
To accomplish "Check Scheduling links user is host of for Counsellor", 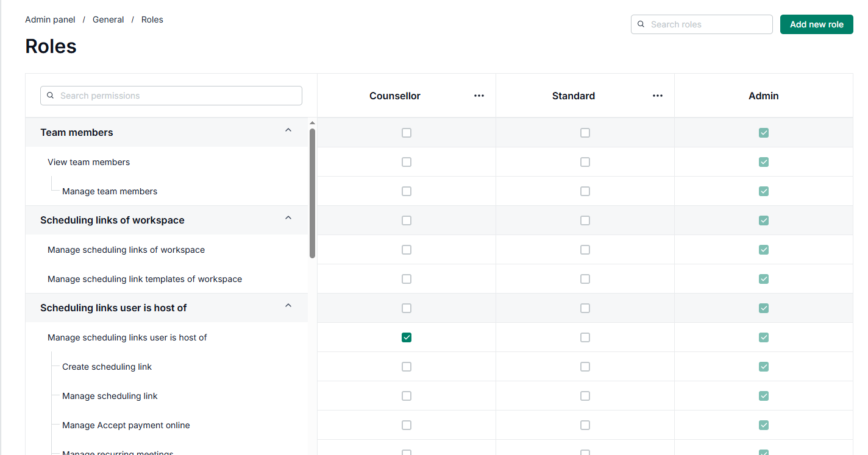I will (407, 308).
